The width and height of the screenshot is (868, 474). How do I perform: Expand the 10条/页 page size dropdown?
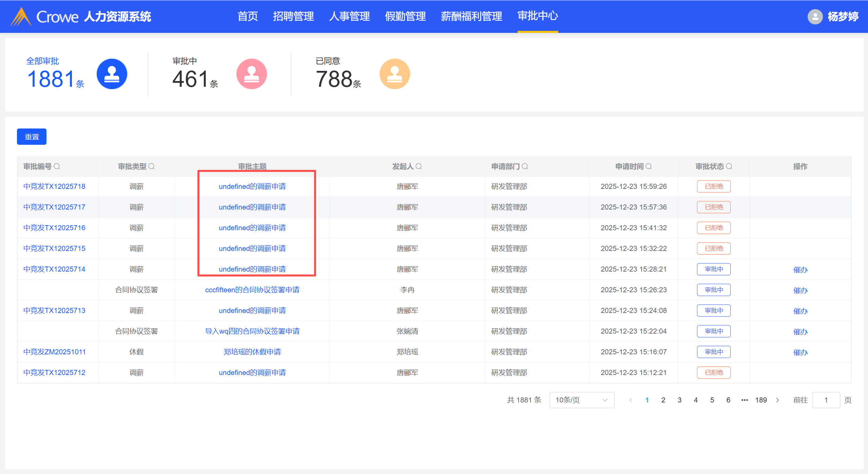581,400
